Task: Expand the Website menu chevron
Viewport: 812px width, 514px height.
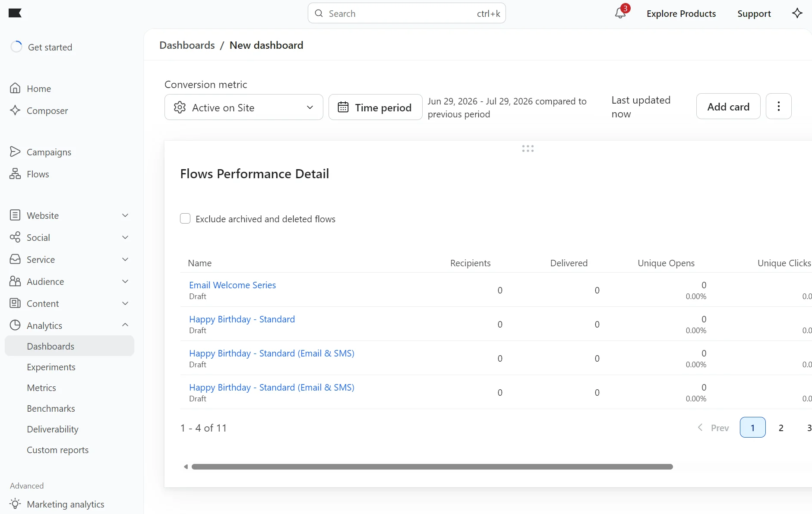Action: pos(125,215)
